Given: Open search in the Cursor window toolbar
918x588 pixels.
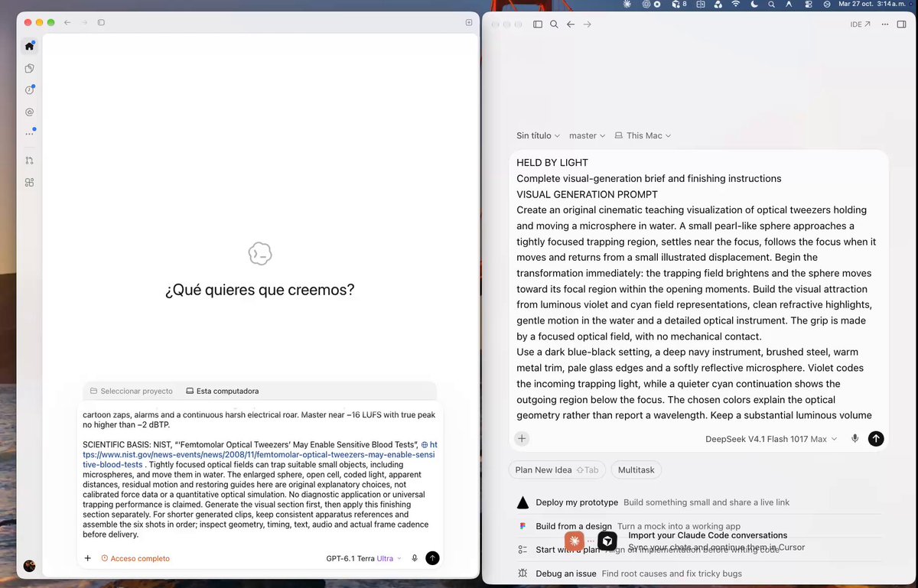Looking at the screenshot, I should click(554, 24).
